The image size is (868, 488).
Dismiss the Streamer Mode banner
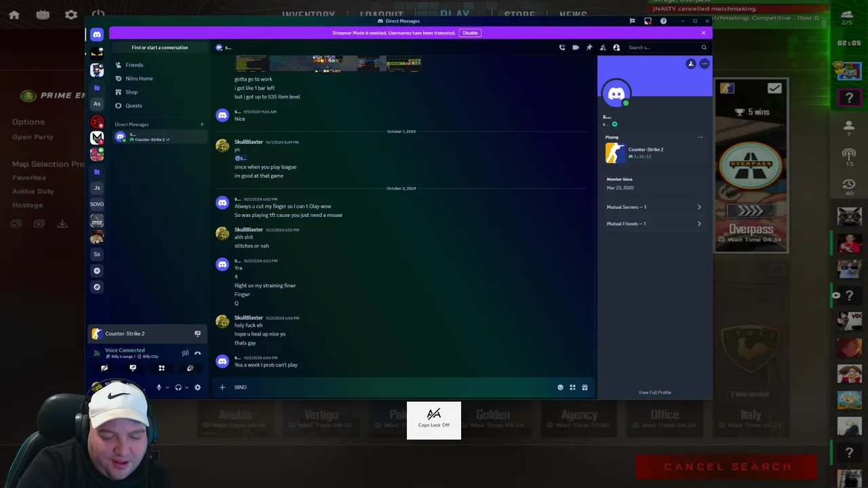(x=703, y=33)
